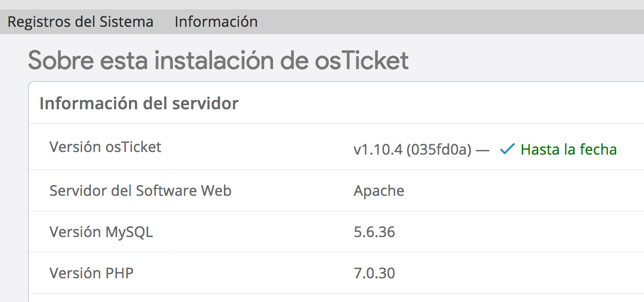The width and height of the screenshot is (644, 302).
Task: Click the commit hash 035fd0a
Action: click(439, 150)
